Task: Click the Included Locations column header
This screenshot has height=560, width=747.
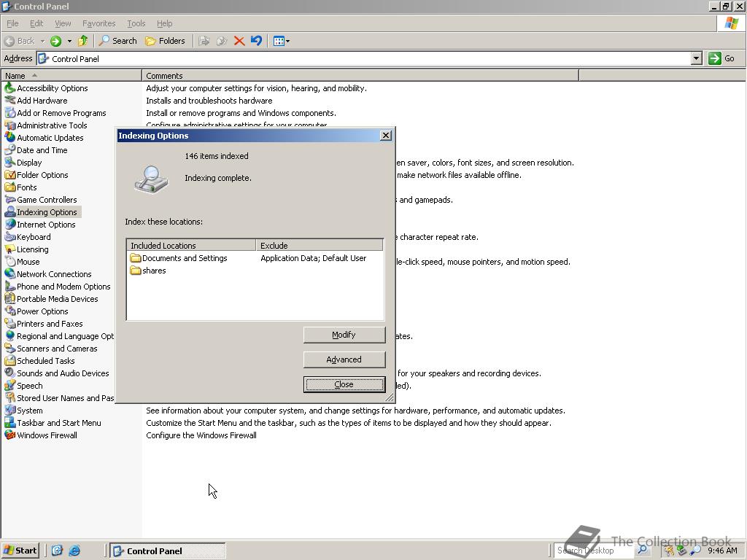Action: point(192,245)
